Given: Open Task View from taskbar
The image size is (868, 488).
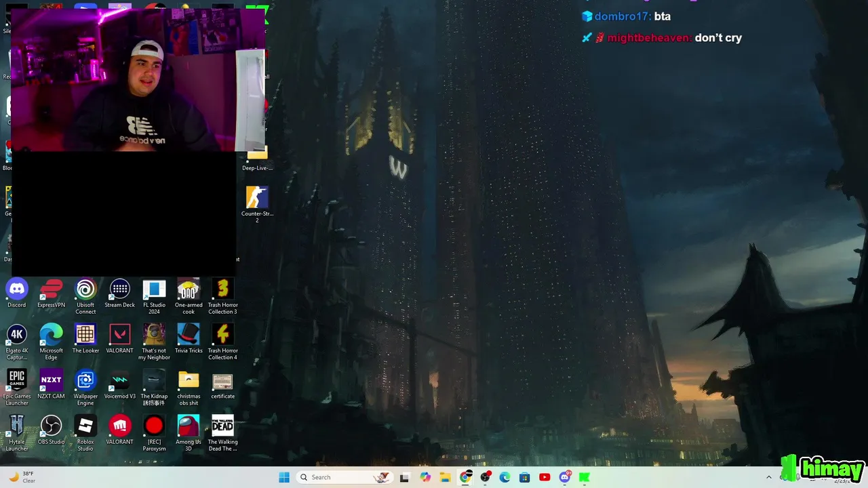Looking at the screenshot, I should (405, 477).
